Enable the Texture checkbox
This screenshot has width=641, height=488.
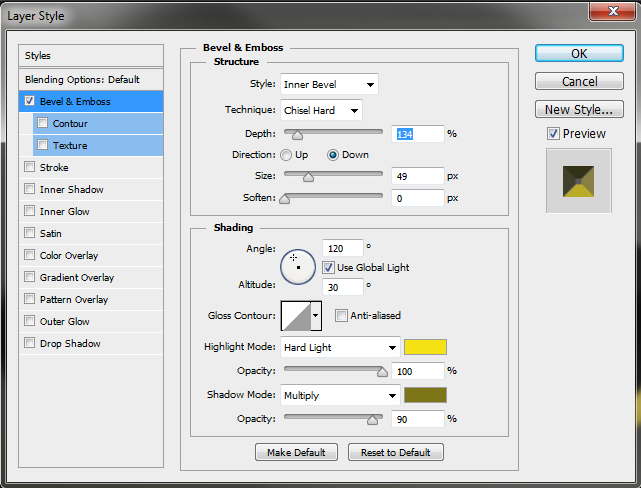point(42,146)
